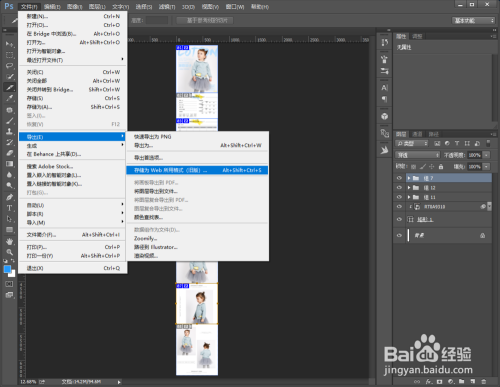Hide the 背景 background layer

(399, 235)
